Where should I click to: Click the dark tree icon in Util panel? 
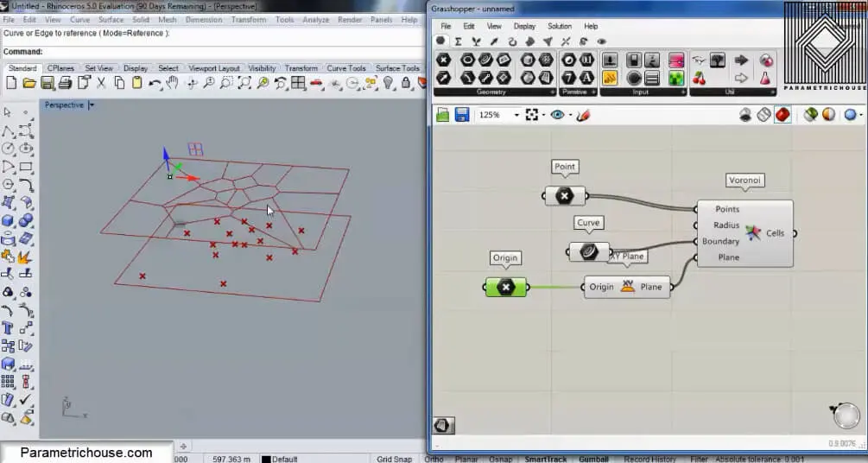tap(718, 60)
